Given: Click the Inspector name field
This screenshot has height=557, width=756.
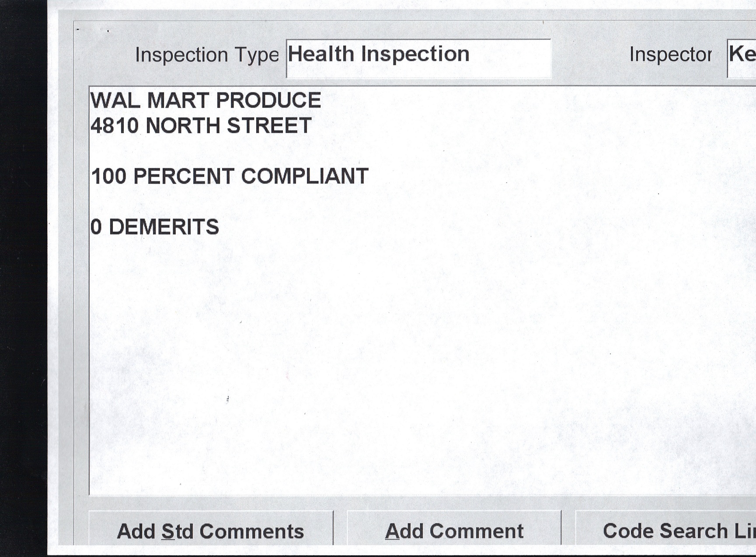Looking at the screenshot, I should pos(742,58).
